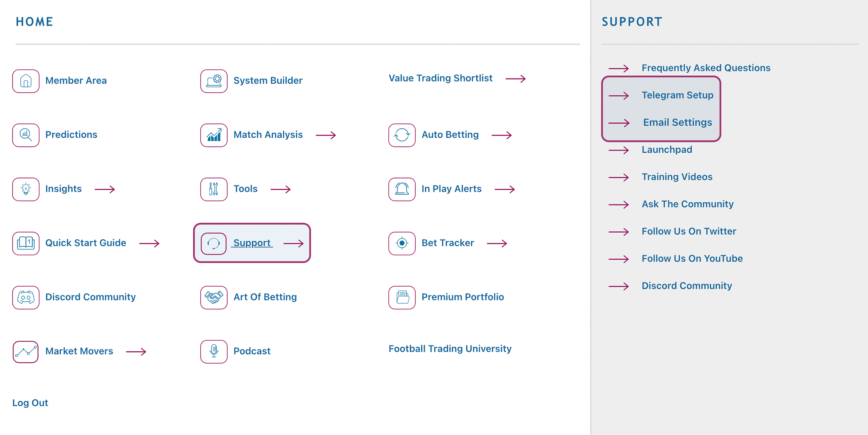Screen dimensions: 868x435
Task: Click the Bet Tracker target icon
Action: [402, 243]
